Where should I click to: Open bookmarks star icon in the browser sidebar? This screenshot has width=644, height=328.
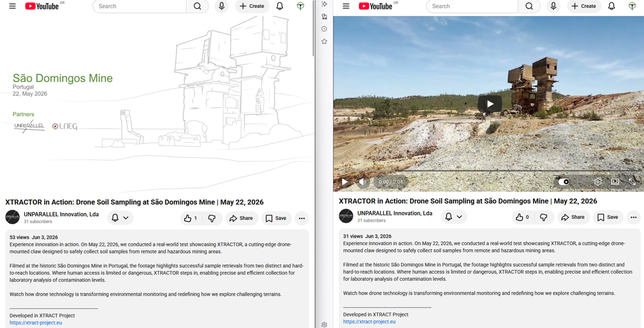(324, 42)
